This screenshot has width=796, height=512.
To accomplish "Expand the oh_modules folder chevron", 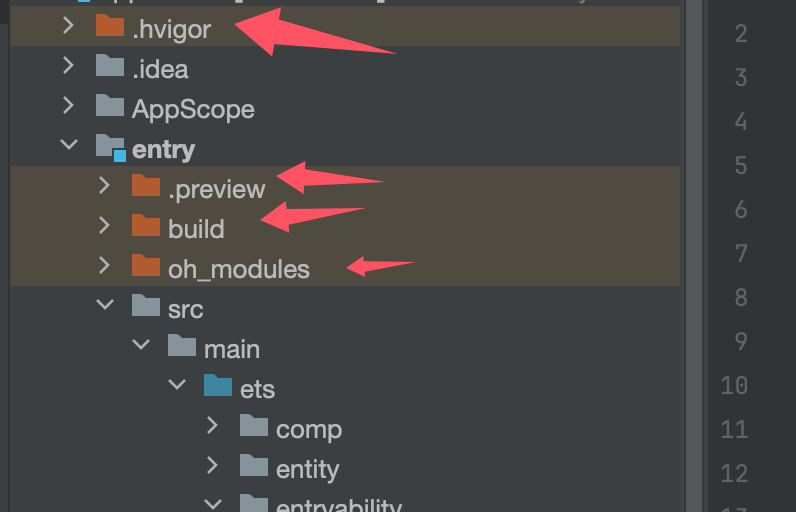I will [105, 265].
